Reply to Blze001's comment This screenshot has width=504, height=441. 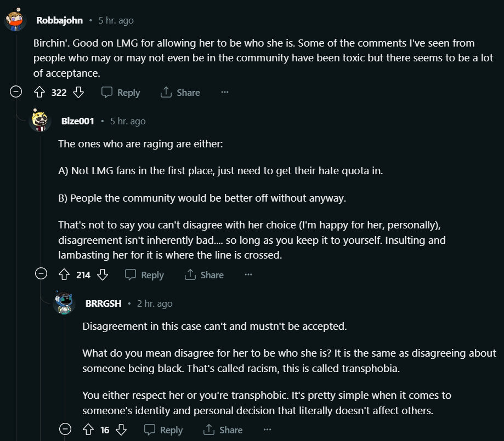coord(144,275)
